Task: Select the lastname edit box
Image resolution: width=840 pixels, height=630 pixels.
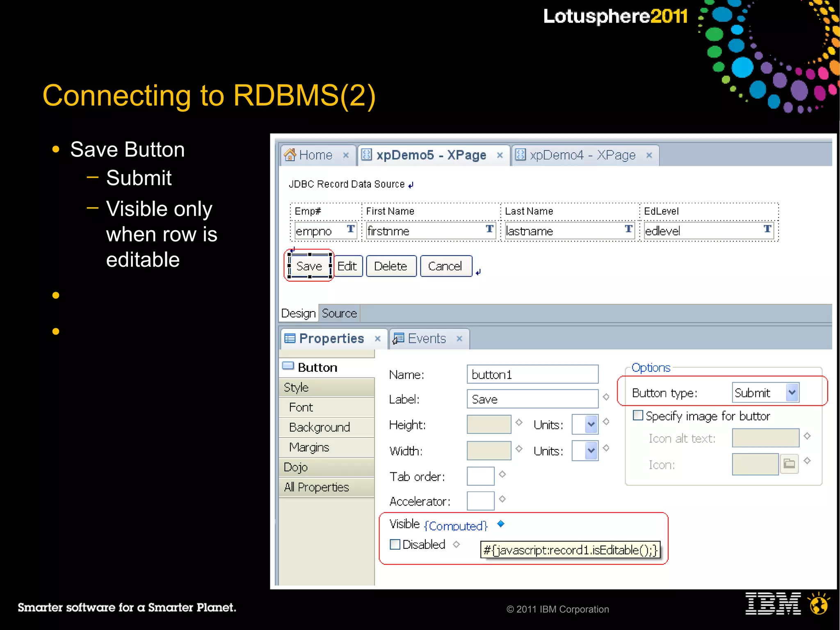Action: point(569,231)
